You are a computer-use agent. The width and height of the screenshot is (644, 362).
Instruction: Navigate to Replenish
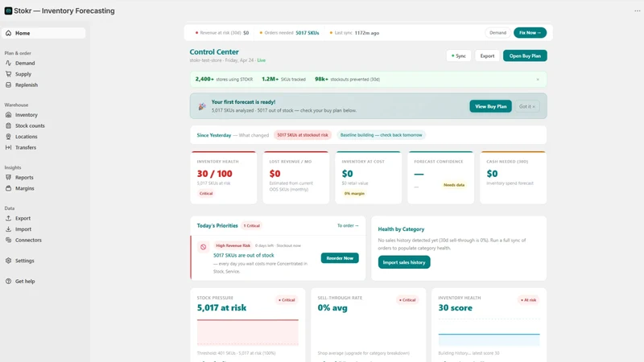(x=27, y=85)
